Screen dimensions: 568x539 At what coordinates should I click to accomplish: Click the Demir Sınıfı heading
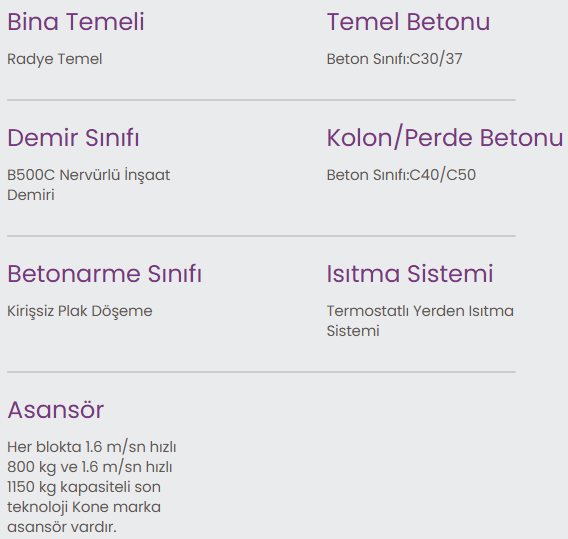click(x=73, y=138)
